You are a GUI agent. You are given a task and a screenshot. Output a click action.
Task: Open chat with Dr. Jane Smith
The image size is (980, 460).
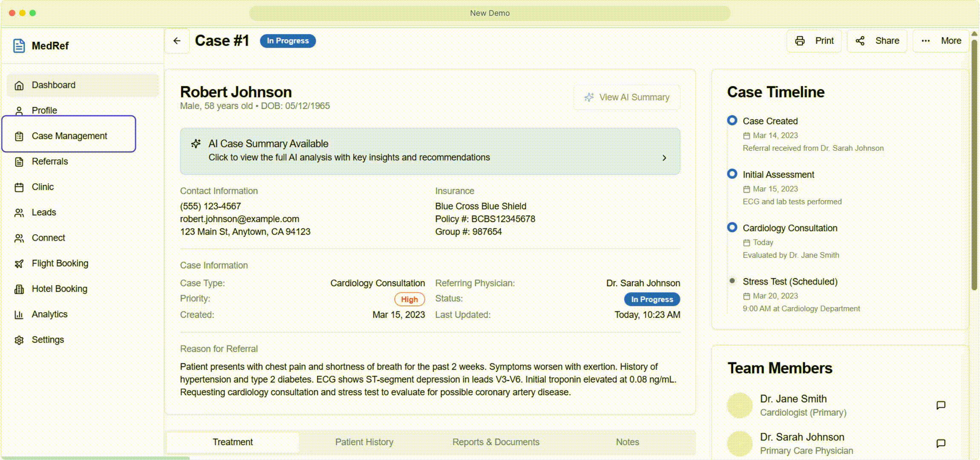pyautogui.click(x=941, y=405)
